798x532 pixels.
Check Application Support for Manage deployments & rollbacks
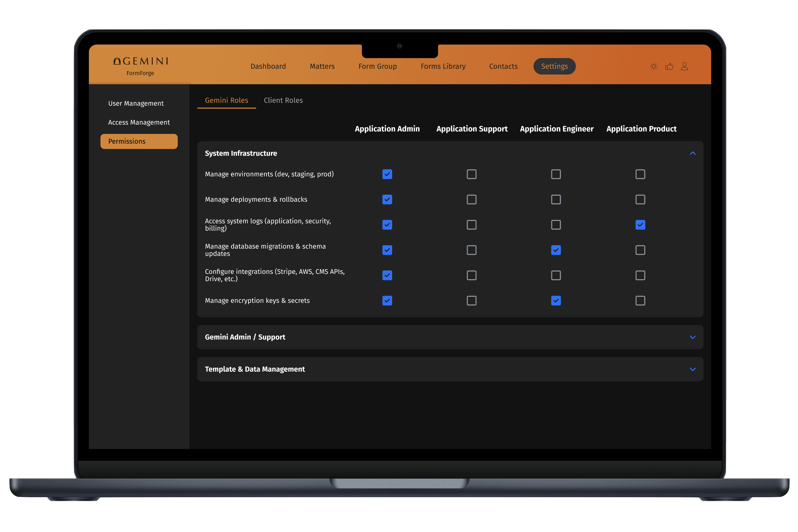(x=471, y=199)
